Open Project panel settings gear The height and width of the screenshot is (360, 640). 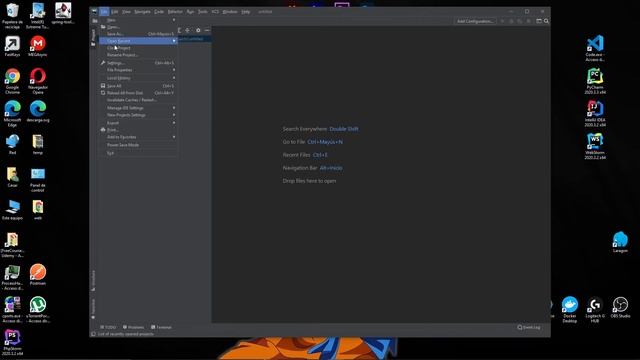point(198,30)
